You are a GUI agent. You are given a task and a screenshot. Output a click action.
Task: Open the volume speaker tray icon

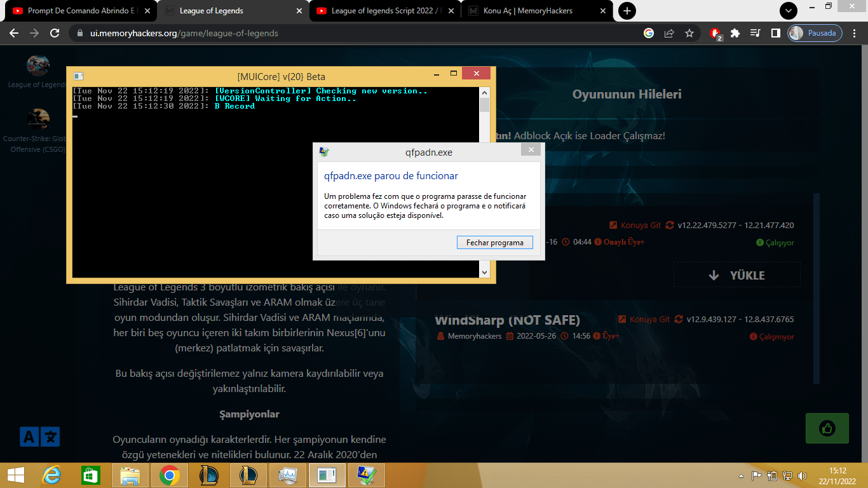coord(801,475)
